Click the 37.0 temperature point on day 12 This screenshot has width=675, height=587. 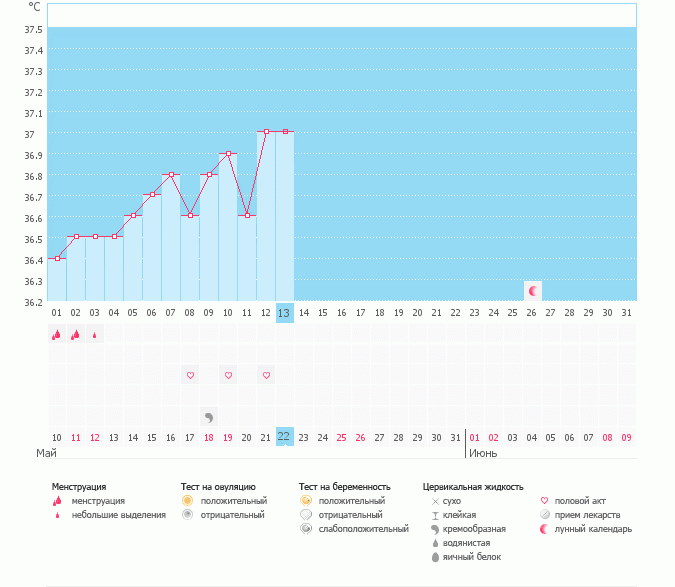click(x=266, y=131)
